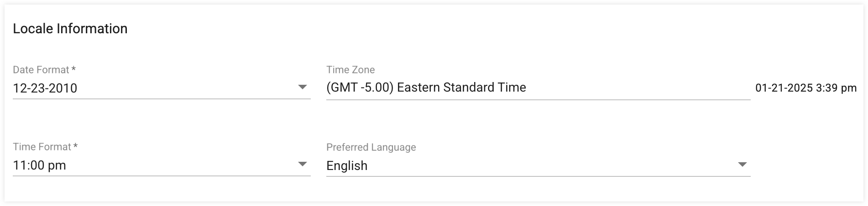Click the required asterisk beside Date Format
Image resolution: width=868 pixels, height=206 pixels.
pyautogui.click(x=74, y=70)
